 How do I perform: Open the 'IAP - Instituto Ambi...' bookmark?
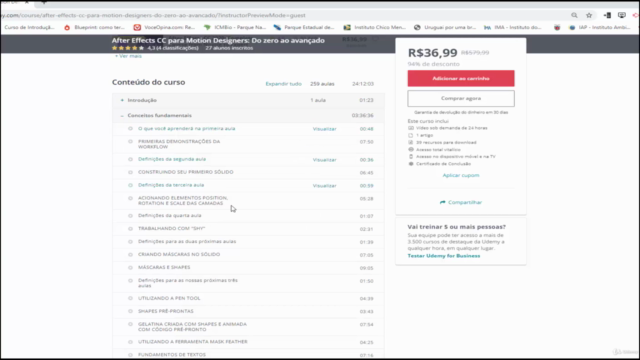600,27
